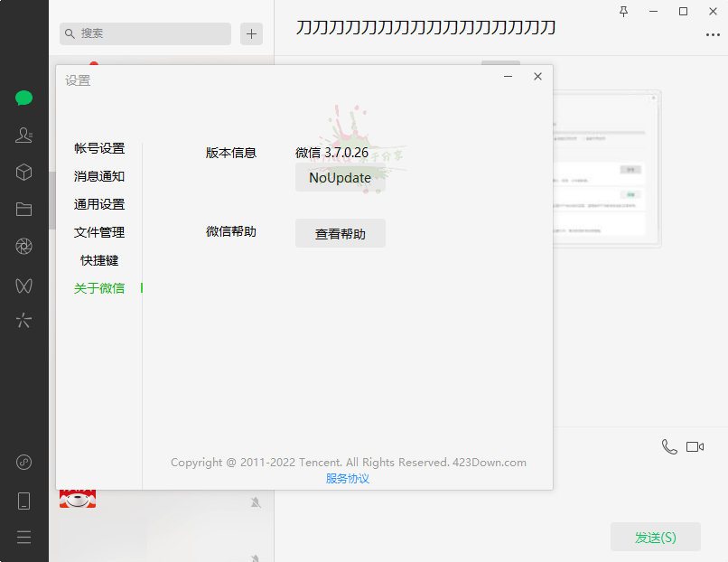Start a video call with camera icon
The image size is (728, 562).
(x=695, y=446)
